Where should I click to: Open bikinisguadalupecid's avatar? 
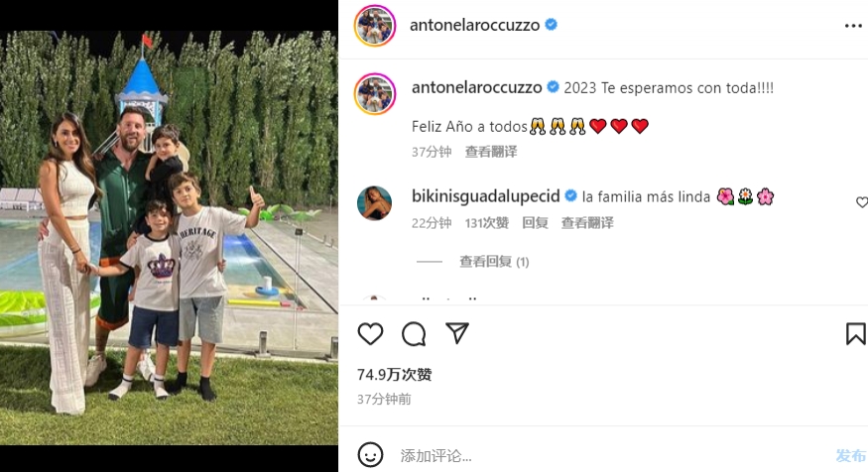click(x=374, y=203)
